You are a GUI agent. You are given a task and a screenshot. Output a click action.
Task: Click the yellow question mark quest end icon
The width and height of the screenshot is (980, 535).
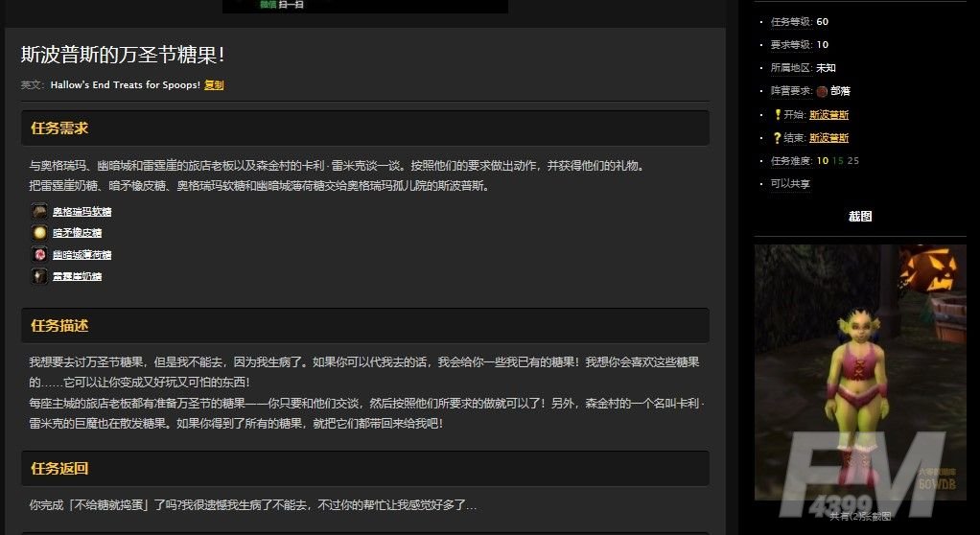pos(777,137)
